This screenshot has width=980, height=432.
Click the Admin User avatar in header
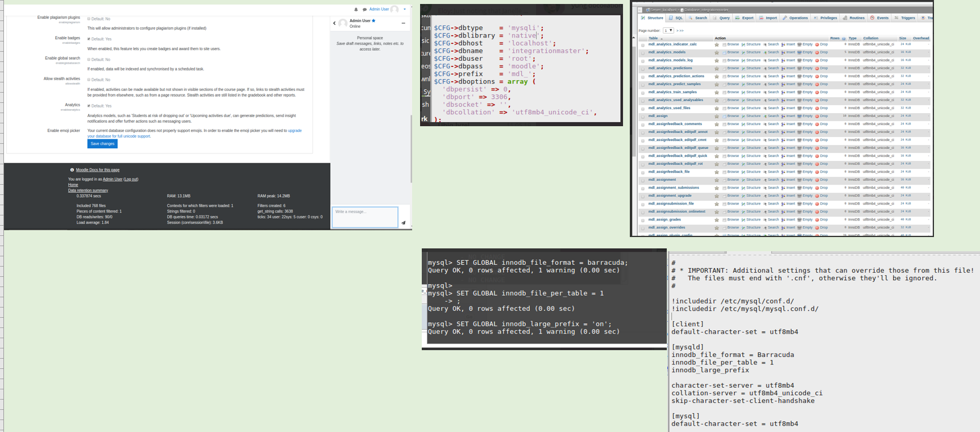[x=395, y=9]
